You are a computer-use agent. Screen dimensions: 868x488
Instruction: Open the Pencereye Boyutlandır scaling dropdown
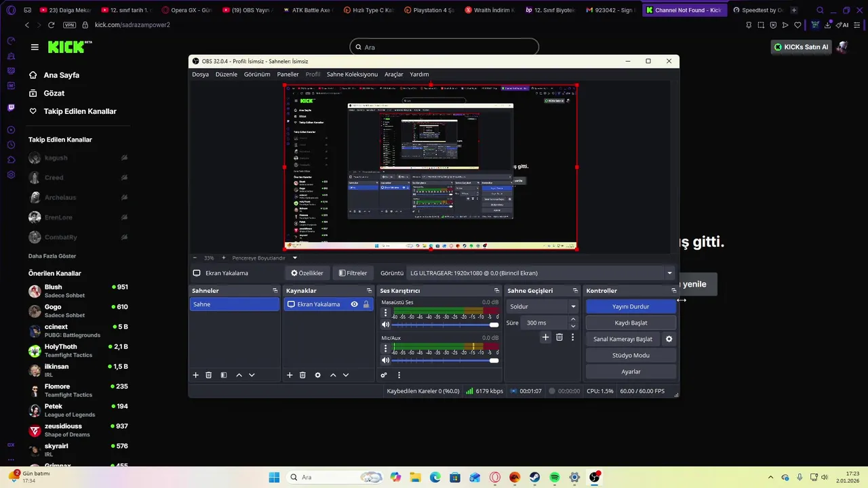click(x=264, y=258)
